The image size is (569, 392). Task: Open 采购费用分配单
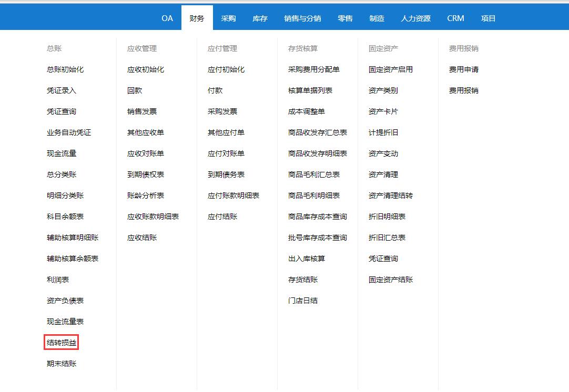click(x=314, y=69)
